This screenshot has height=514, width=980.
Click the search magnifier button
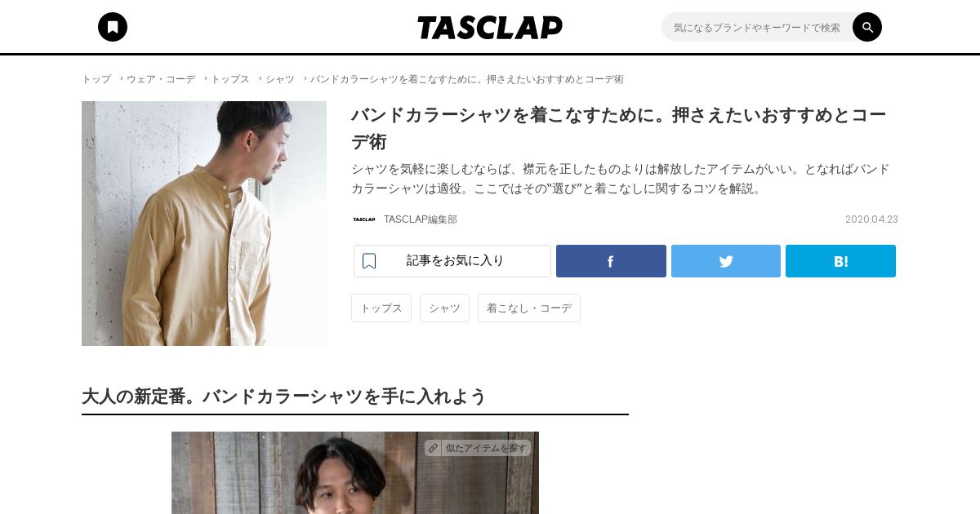(867, 27)
